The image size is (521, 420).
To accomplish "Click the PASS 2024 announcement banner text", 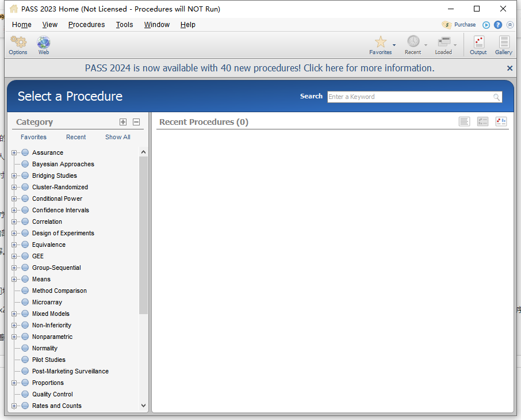I will 259,68.
